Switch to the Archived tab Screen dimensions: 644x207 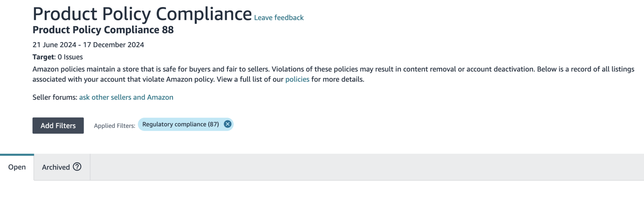coord(56,167)
